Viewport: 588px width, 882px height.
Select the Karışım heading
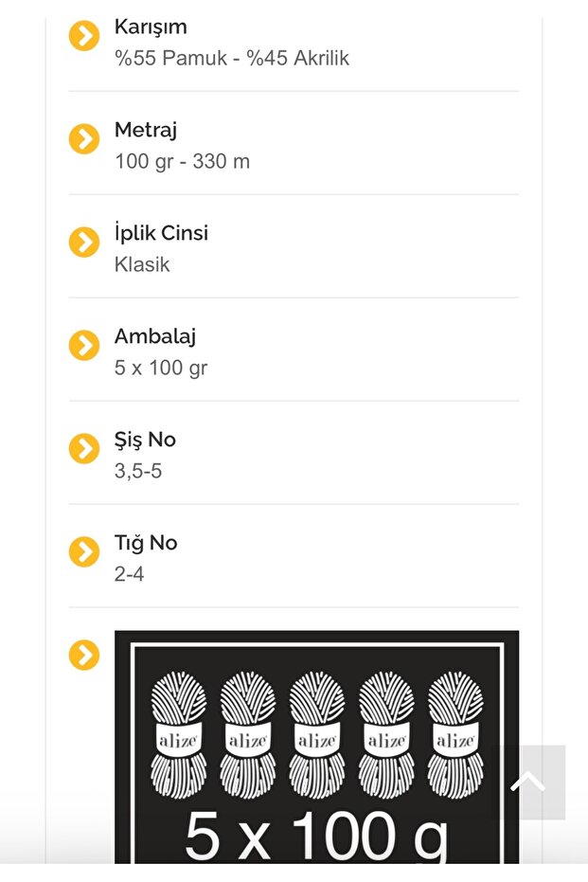point(151,27)
